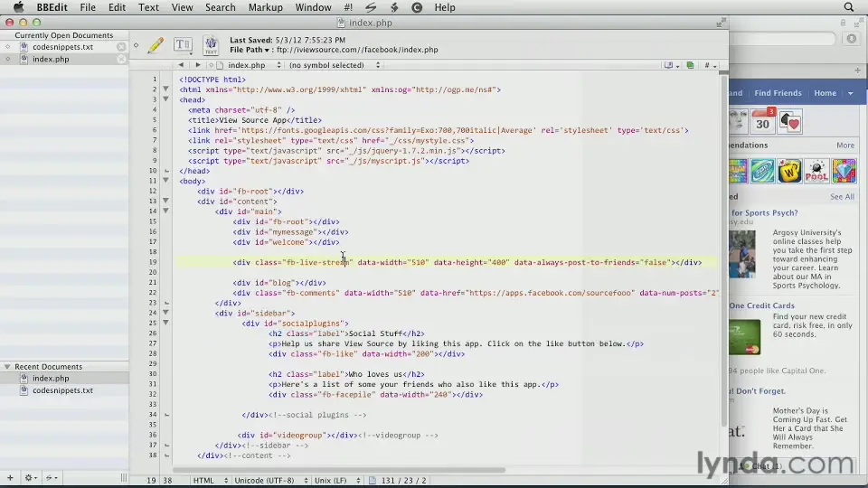
Task: Collapse the content div fold on line 13
Action: pyautogui.click(x=165, y=201)
